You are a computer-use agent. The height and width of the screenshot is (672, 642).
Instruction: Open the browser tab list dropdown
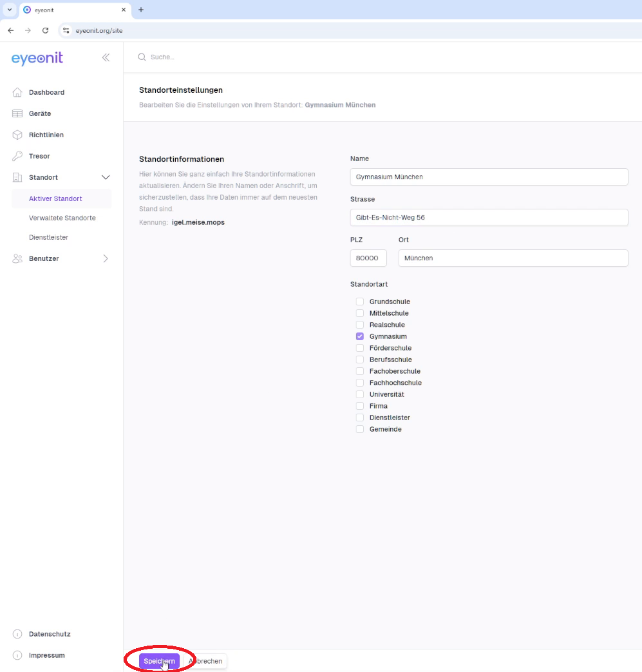click(x=9, y=10)
